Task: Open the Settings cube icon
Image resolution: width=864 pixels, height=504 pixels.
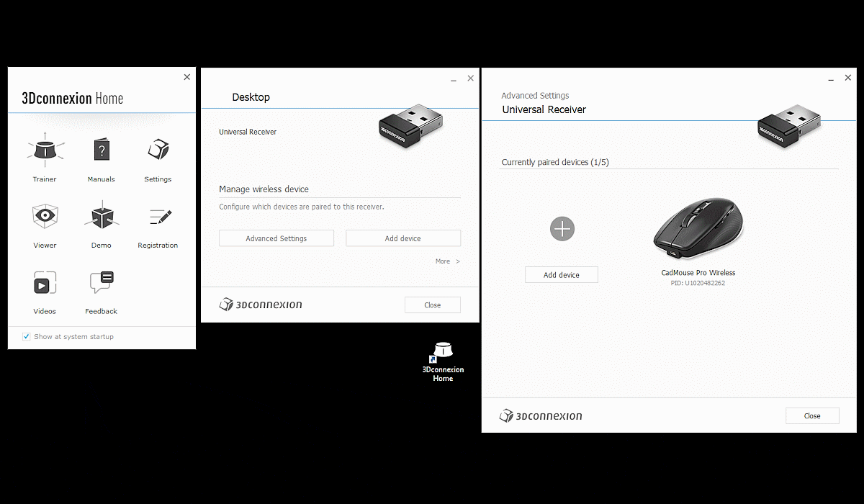Action: coord(158,150)
